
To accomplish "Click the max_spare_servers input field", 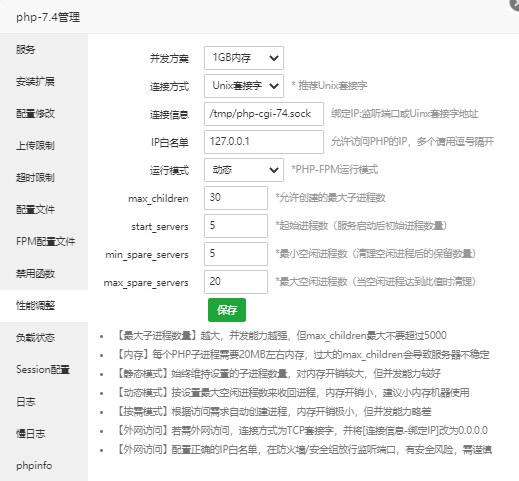I will (x=236, y=282).
